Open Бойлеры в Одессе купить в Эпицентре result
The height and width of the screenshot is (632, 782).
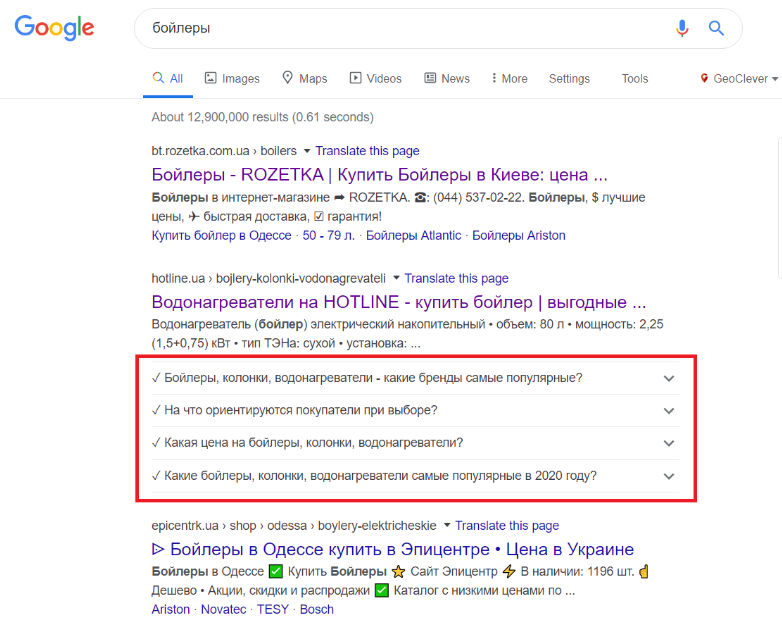[393, 549]
